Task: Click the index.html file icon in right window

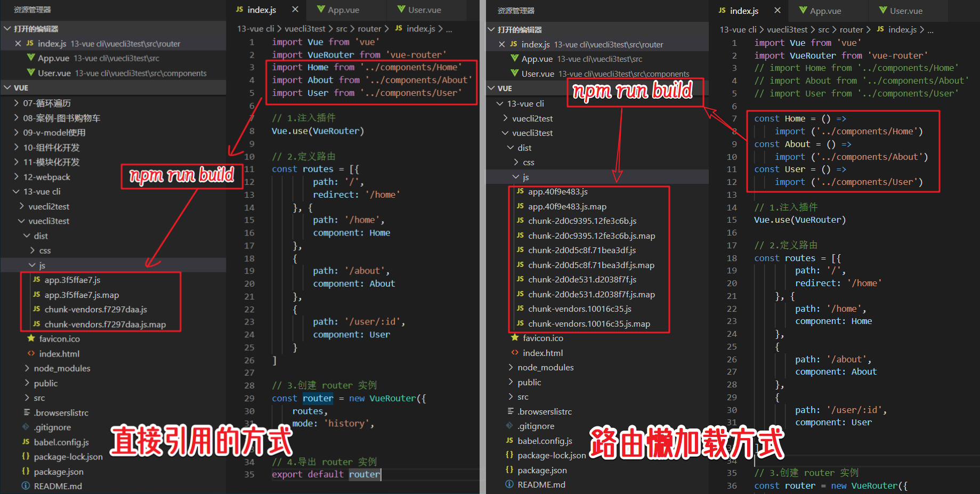Action: point(515,353)
